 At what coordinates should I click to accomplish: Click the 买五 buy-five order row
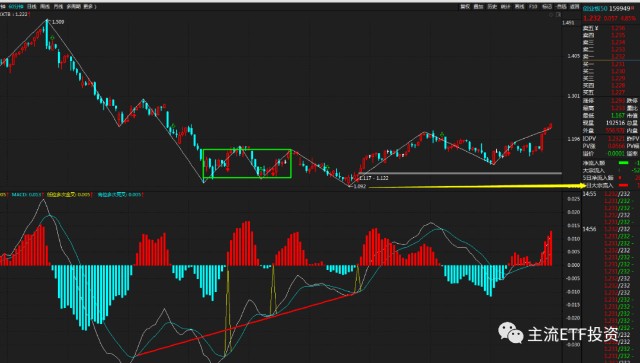[x=611, y=93]
